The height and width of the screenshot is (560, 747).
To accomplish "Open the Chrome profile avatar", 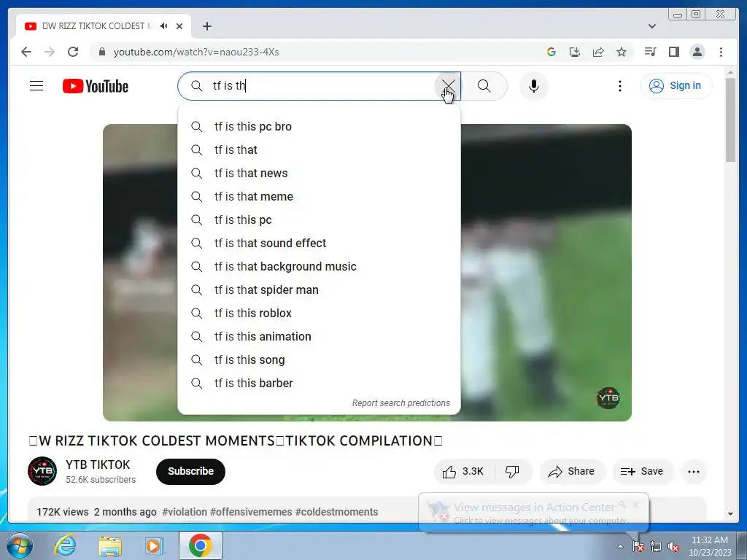I will tap(697, 52).
